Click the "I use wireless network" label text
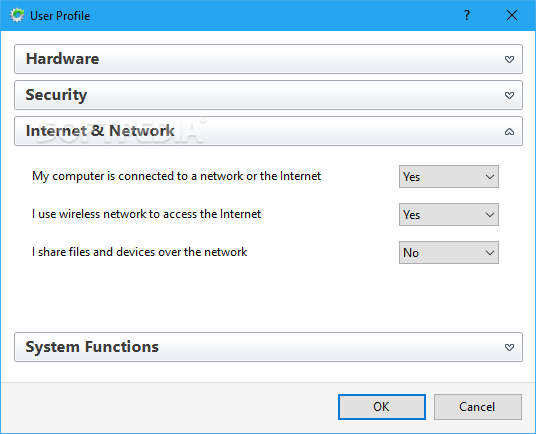Viewport: 536px width, 434px height. click(x=146, y=214)
